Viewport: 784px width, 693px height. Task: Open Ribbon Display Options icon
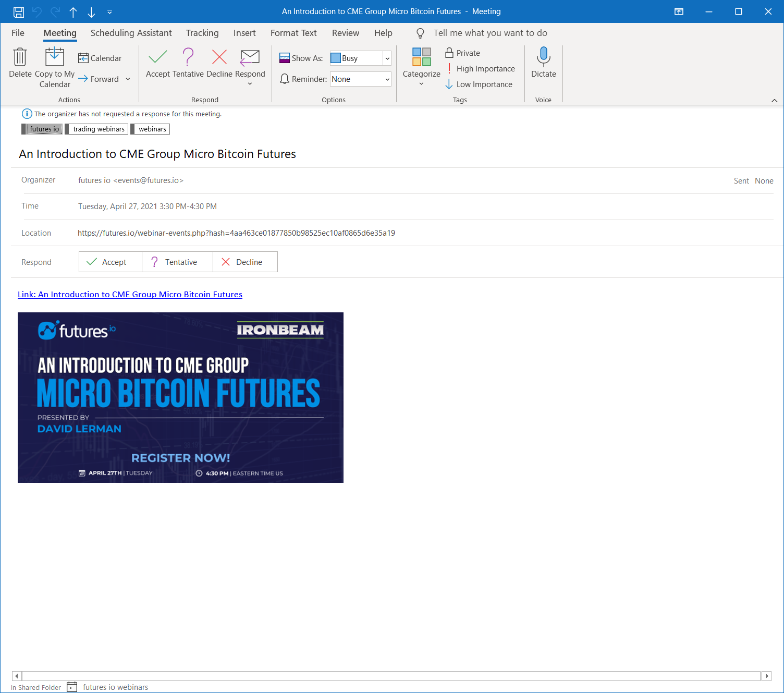point(679,11)
